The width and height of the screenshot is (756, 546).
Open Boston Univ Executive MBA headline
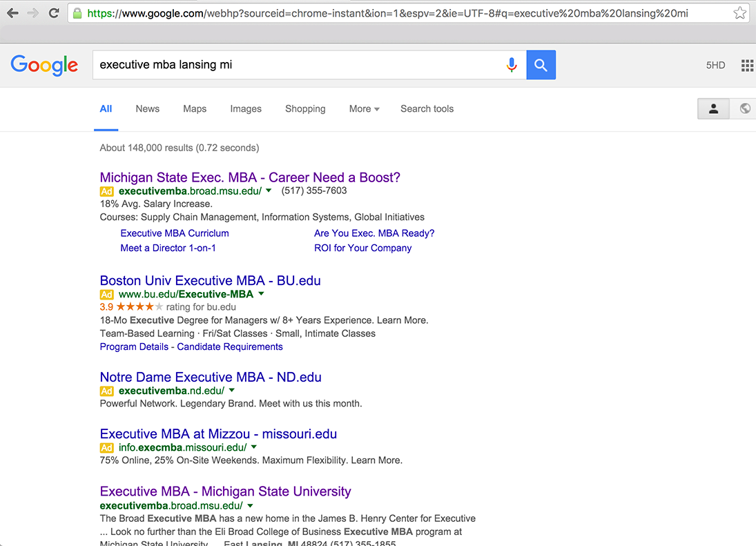pos(210,280)
